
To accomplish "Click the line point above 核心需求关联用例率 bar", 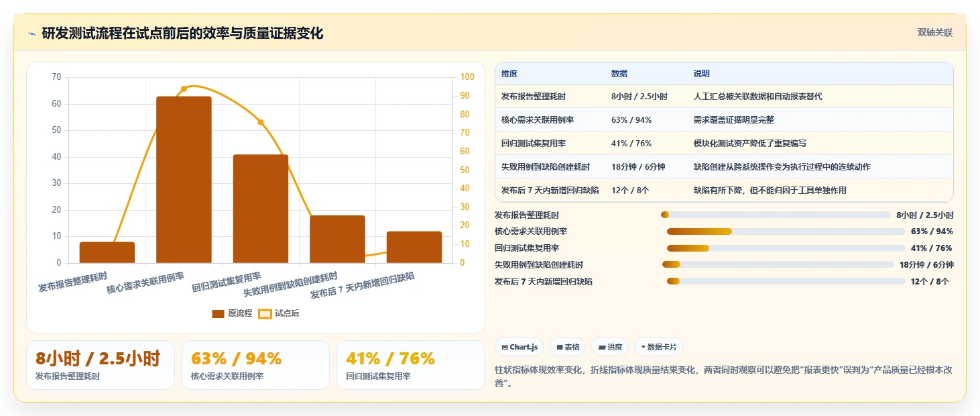I will [184, 89].
